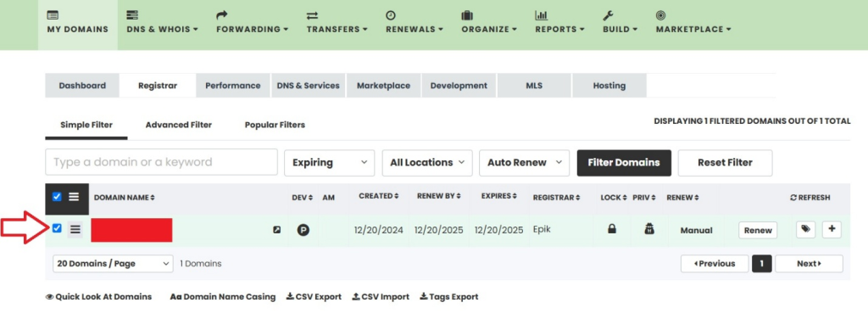
Task: Click the open-in-new-window arrow icon
Action: pos(277,230)
